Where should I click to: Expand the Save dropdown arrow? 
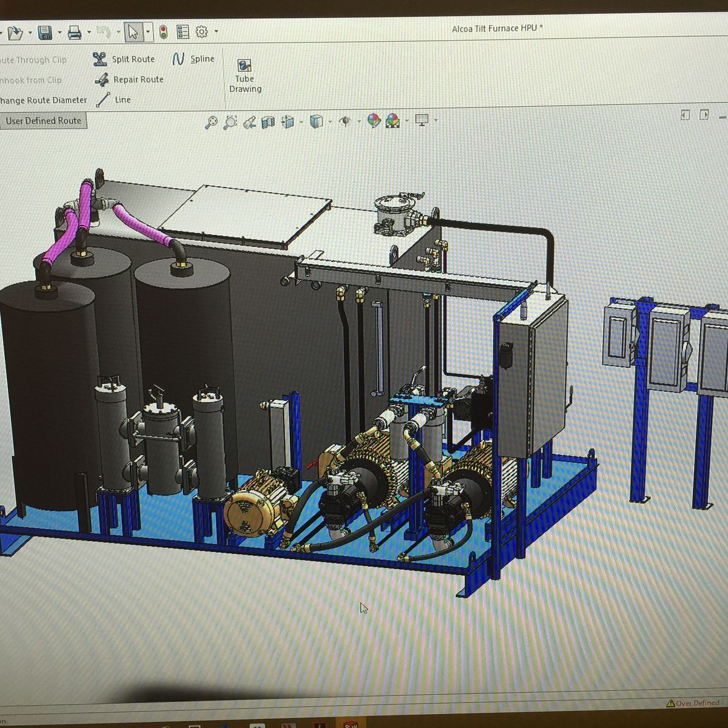(59, 33)
